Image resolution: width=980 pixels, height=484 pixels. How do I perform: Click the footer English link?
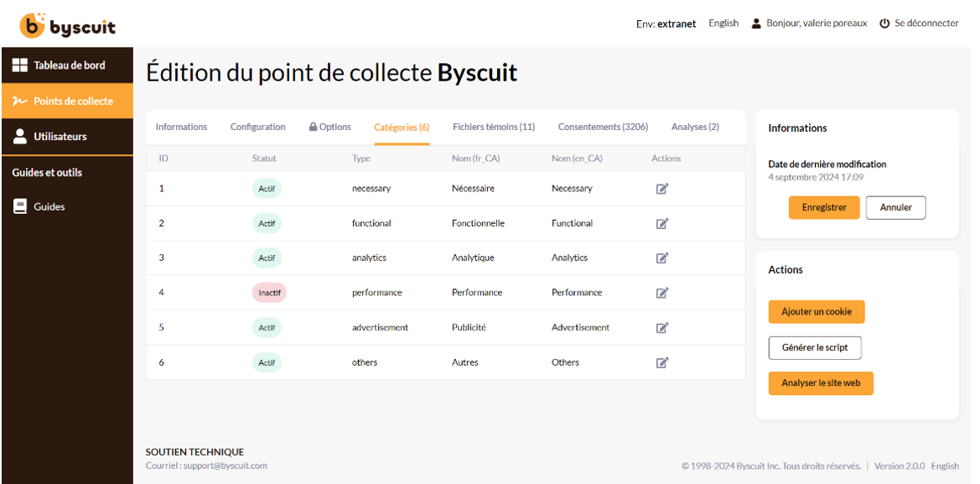pyautogui.click(x=945, y=466)
